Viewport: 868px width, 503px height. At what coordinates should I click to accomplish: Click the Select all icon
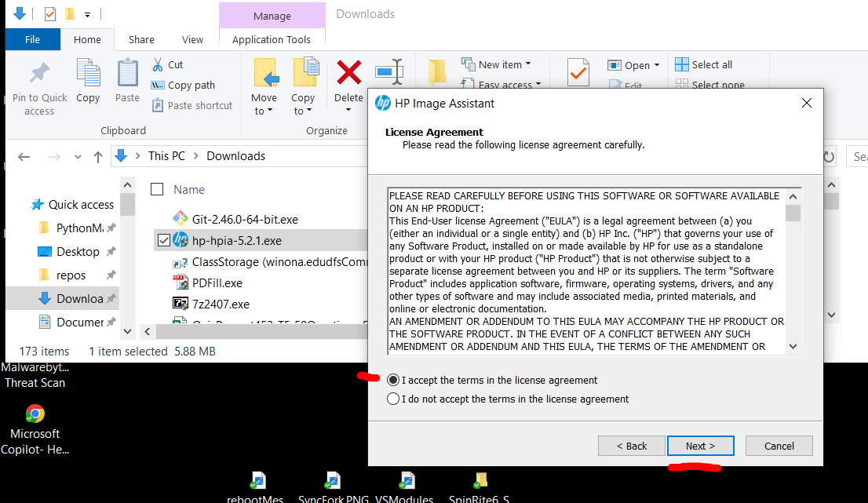click(x=682, y=65)
